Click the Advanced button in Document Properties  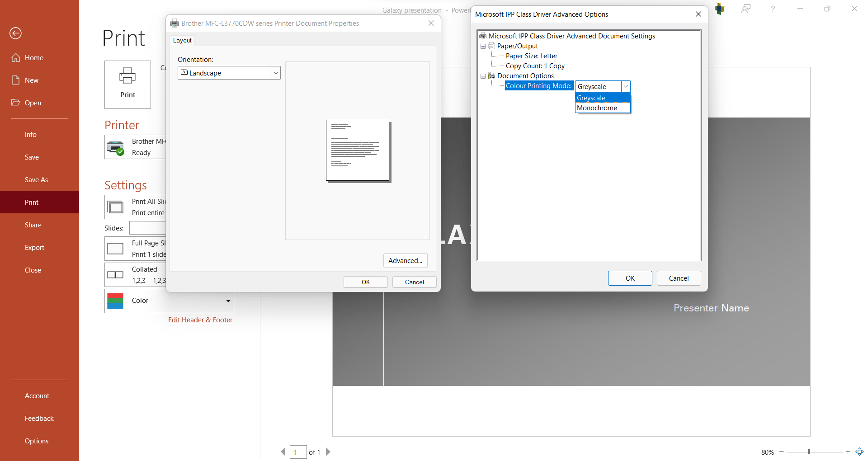(405, 260)
